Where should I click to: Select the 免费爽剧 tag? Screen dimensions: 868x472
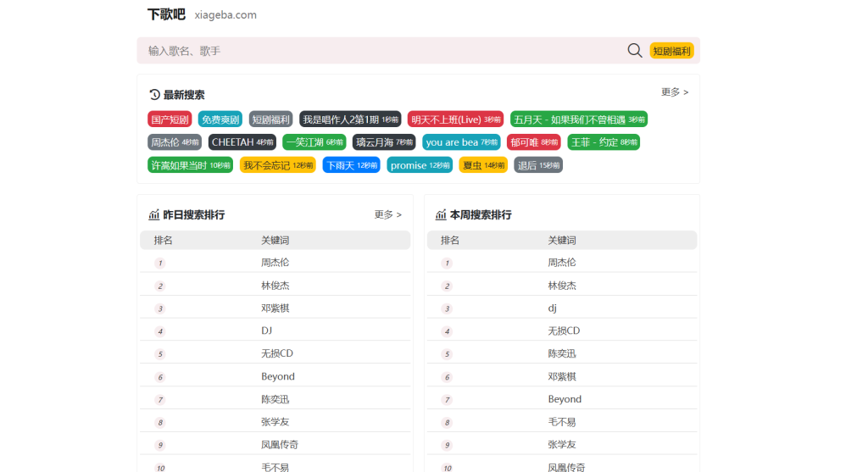tap(220, 119)
